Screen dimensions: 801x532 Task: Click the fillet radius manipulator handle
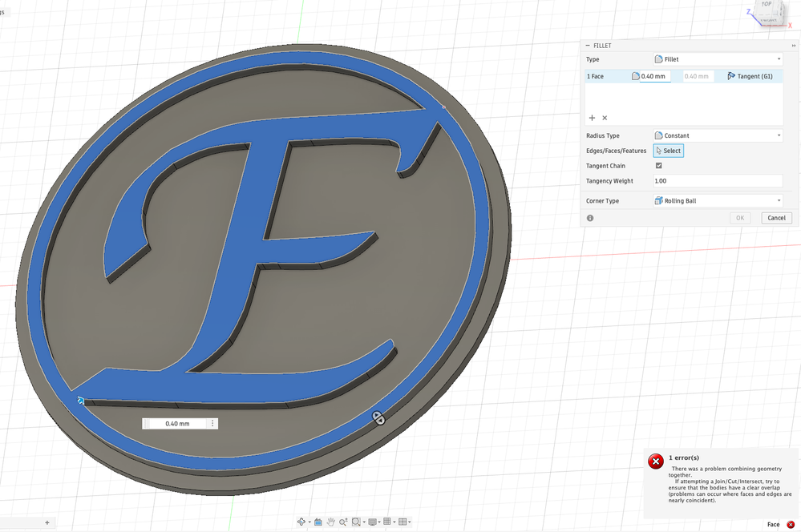[378, 418]
